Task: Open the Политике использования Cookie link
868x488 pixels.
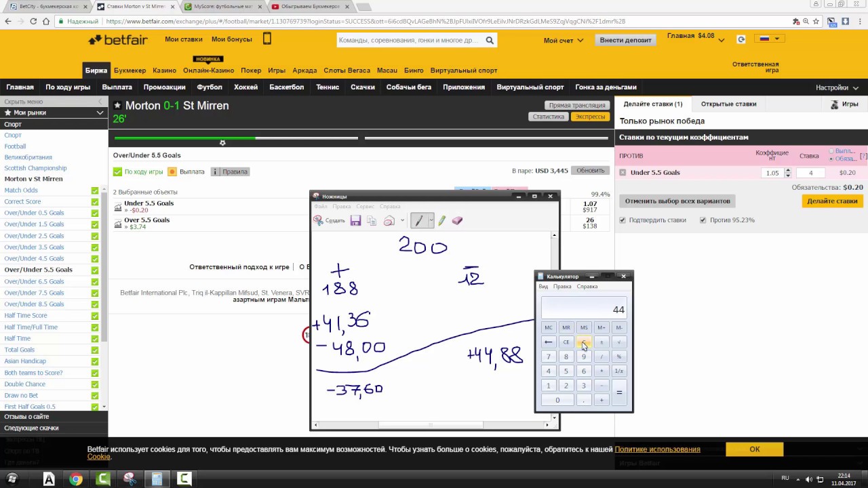Action: point(657,449)
